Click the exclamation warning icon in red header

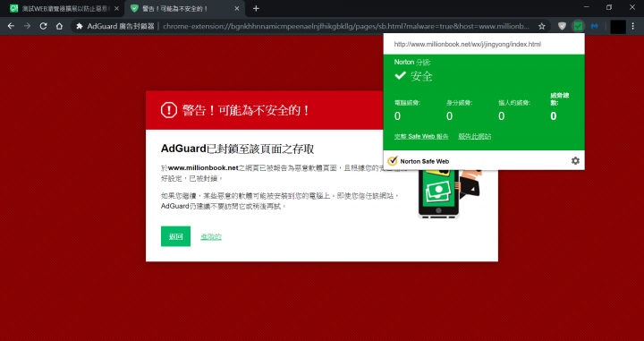(169, 110)
